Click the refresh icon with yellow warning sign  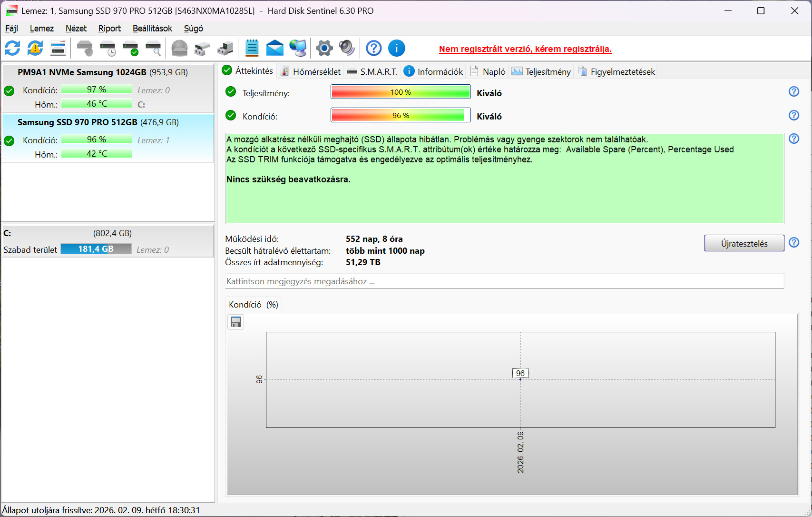click(x=35, y=48)
